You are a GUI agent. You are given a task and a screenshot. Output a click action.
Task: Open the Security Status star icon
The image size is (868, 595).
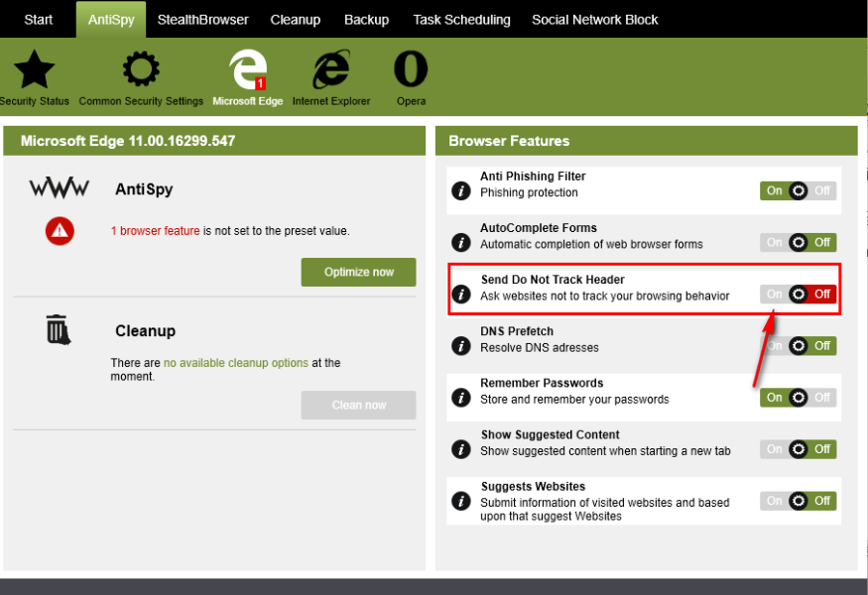pyautogui.click(x=34, y=69)
